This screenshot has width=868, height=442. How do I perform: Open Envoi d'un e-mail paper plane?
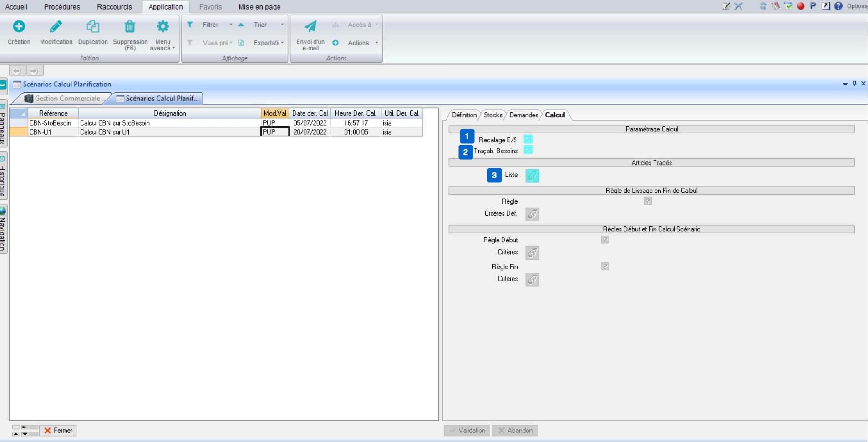[x=310, y=27]
